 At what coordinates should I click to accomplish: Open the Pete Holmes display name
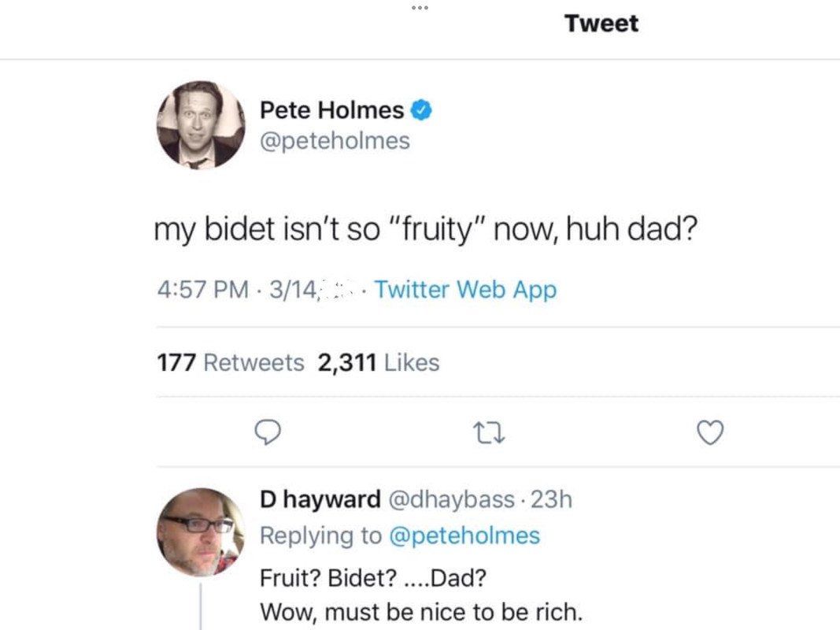[x=331, y=110]
